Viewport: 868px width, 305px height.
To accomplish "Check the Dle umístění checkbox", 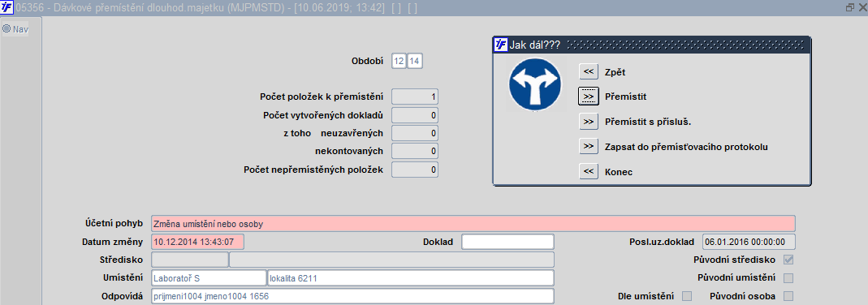I will click(687, 295).
